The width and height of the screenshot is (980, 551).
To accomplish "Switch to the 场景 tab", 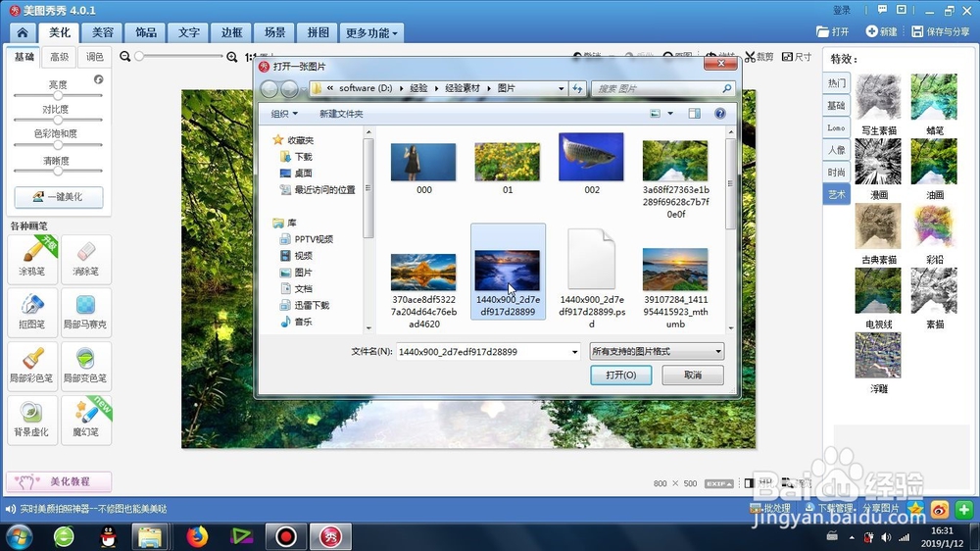I will tap(275, 32).
